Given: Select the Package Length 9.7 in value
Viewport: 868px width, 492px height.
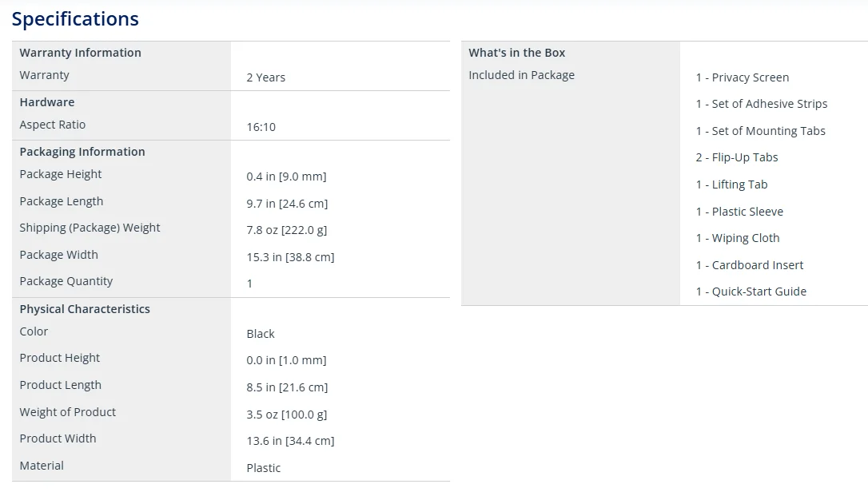Looking at the screenshot, I should coord(287,204).
